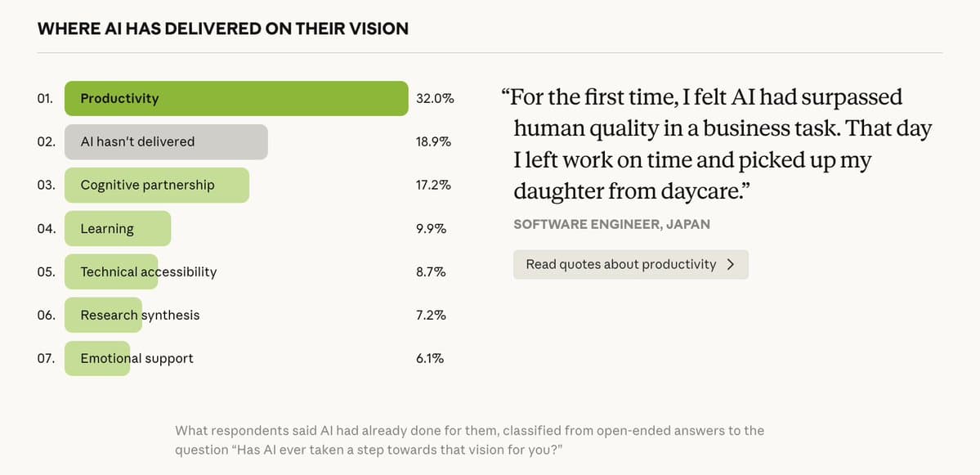Select the software engineer quote text
Image resolution: width=980 pixels, height=475 pixels.
[x=723, y=143]
